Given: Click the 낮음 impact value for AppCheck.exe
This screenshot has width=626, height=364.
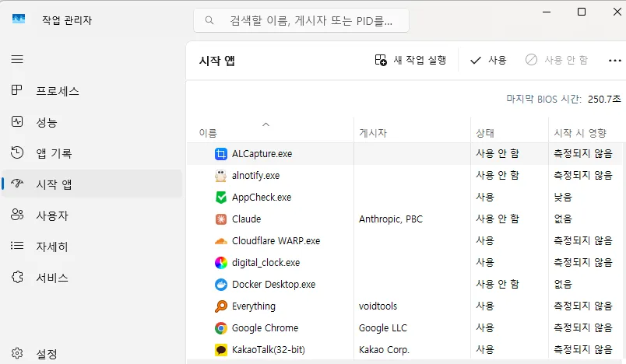Looking at the screenshot, I should point(563,197).
